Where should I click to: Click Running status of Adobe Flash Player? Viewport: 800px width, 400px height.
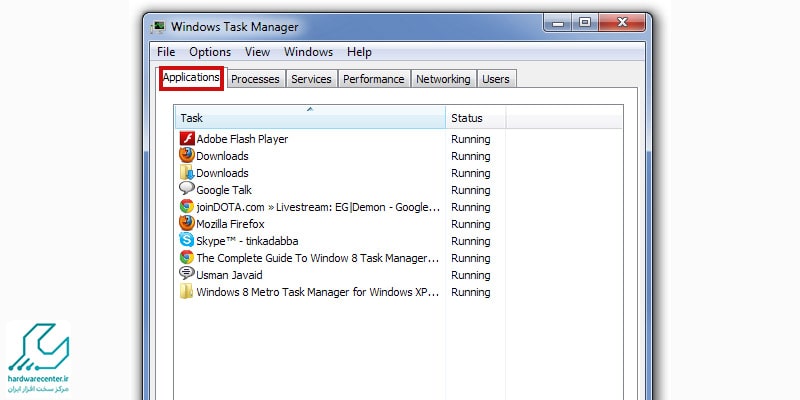point(470,139)
